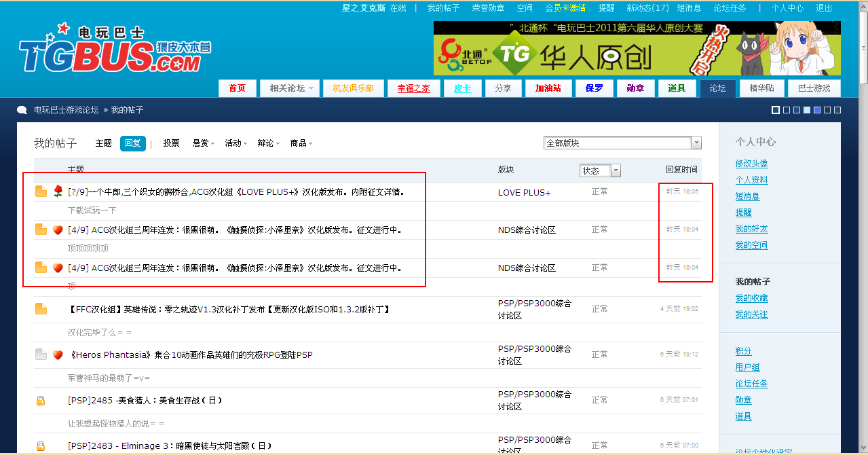This screenshot has width=868, height=455.
Task: Click 退出 to log out
Action: click(x=824, y=8)
